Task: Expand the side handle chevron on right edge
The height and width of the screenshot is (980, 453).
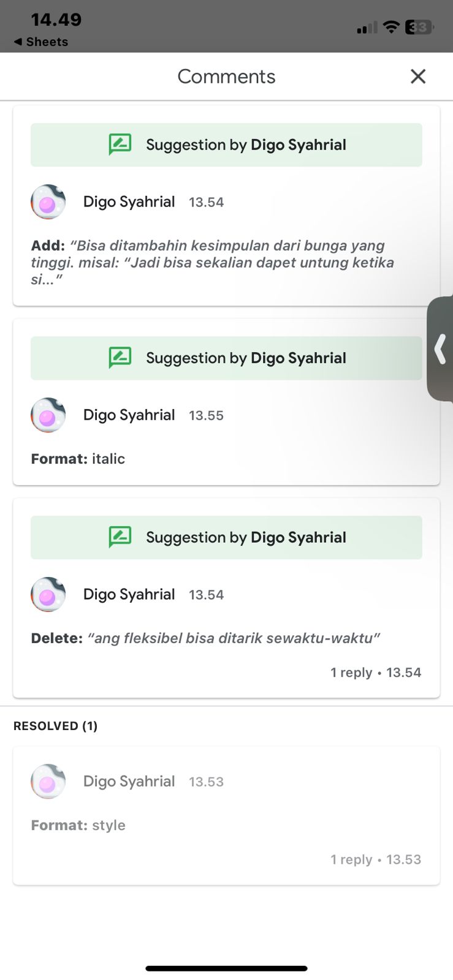Action: pyautogui.click(x=440, y=349)
